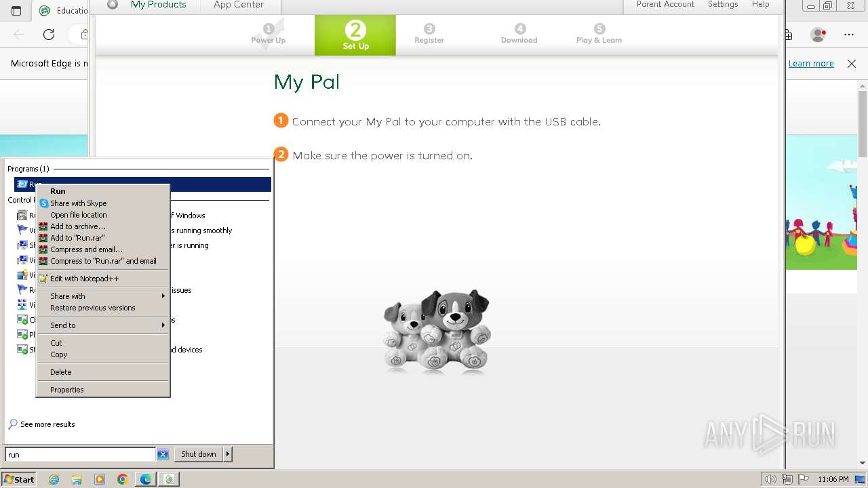Click the Run program icon in results
This screenshot has height=488, width=868.
[x=22, y=184]
